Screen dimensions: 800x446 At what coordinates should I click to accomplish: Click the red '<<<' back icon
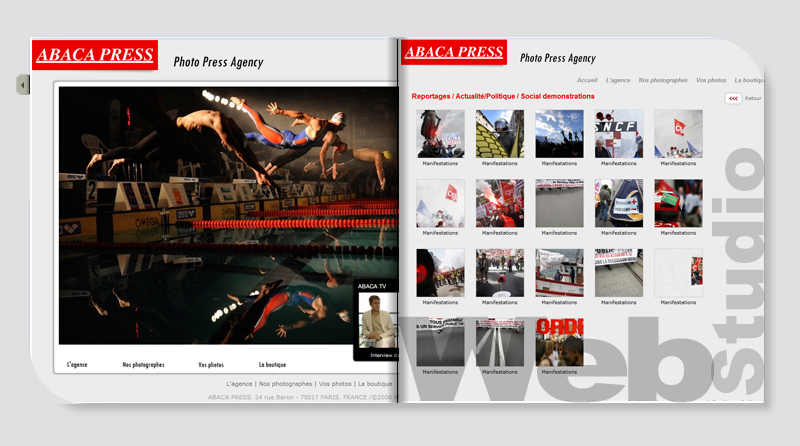(x=733, y=98)
